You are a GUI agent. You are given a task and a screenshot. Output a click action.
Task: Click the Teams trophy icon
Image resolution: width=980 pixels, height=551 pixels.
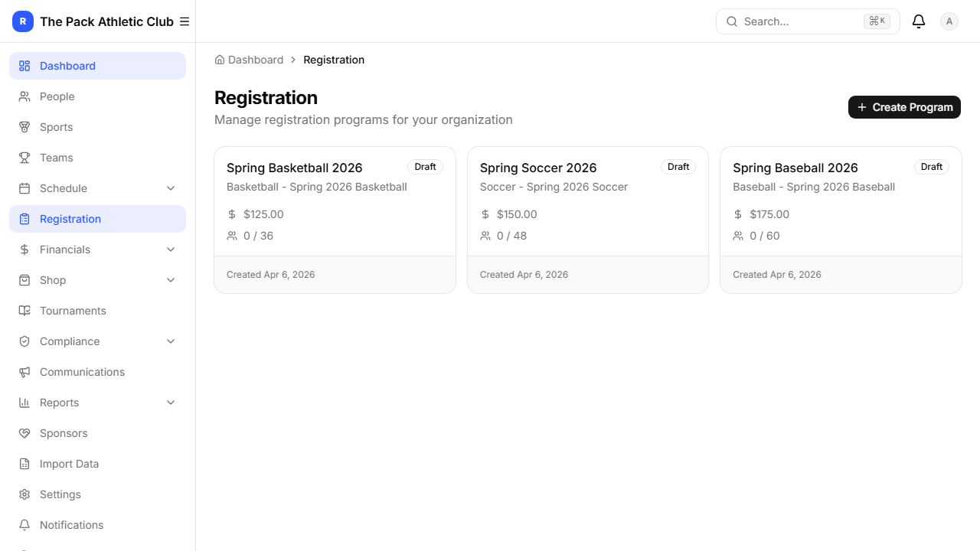pos(24,158)
